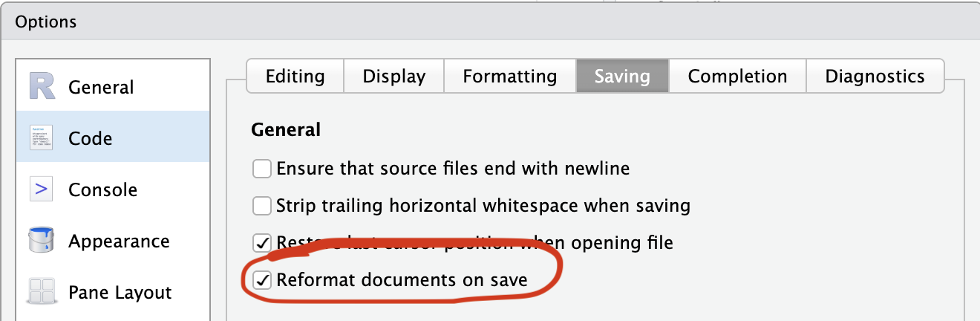Select the Saving tab
Screen dimensions: 980x321
pos(622,76)
